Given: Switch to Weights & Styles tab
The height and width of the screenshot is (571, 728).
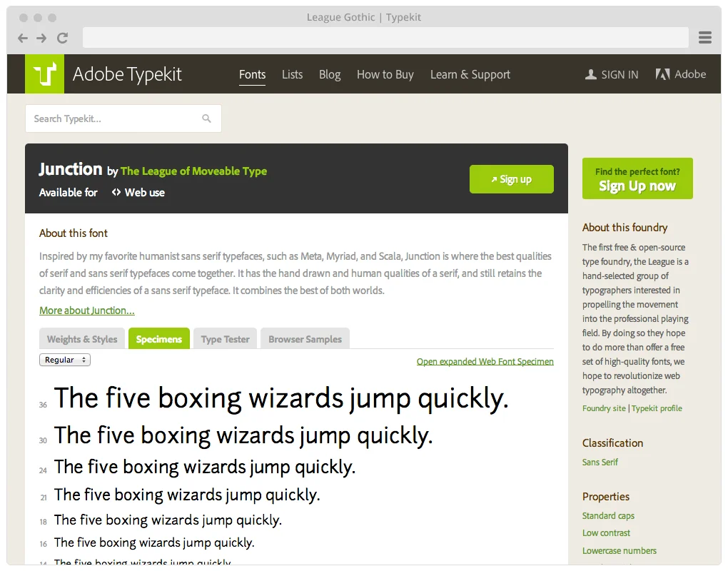Looking at the screenshot, I should (x=81, y=339).
